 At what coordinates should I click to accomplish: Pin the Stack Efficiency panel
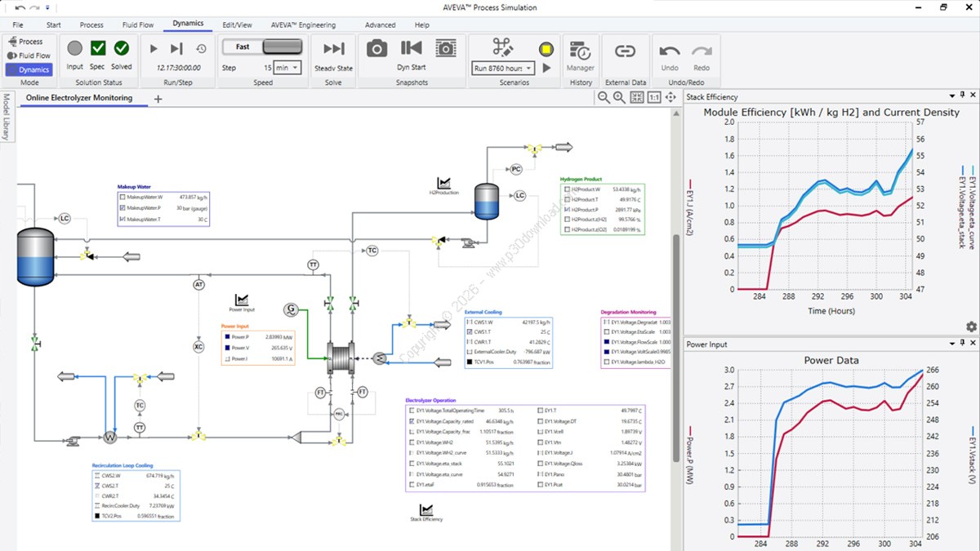point(962,96)
